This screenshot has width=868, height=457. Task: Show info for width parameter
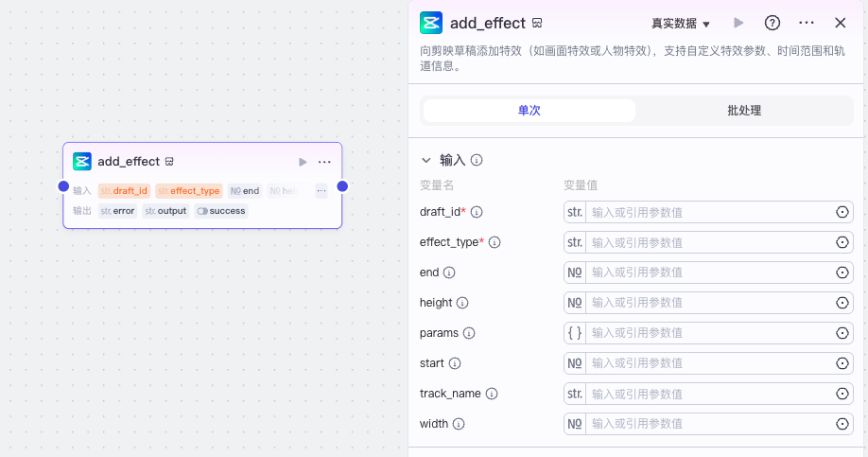pyautogui.click(x=459, y=424)
